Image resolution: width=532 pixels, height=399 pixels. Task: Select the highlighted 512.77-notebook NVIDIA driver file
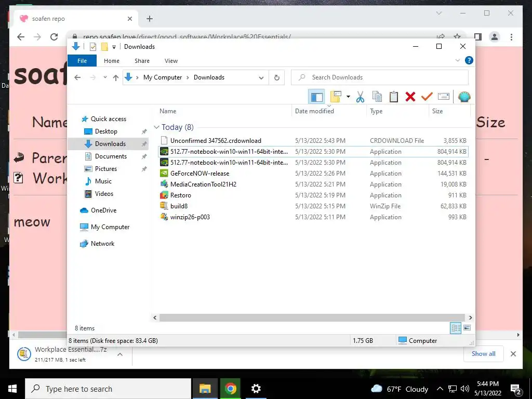[x=313, y=152]
